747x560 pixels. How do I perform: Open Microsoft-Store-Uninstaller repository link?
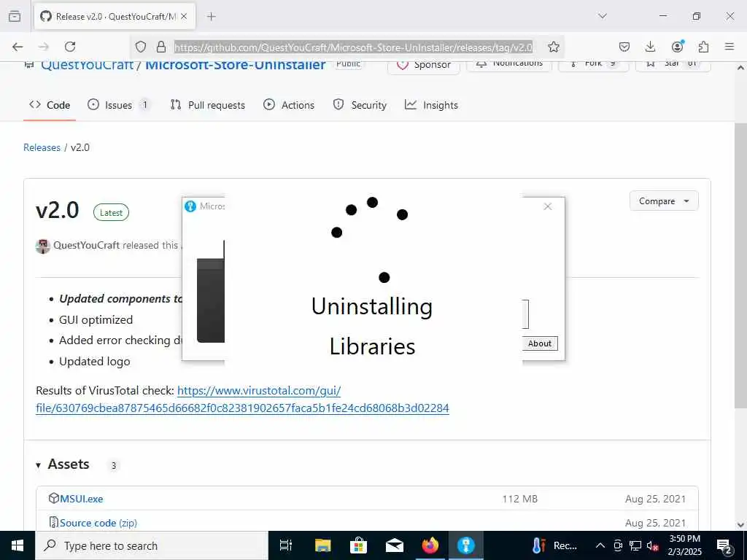tap(236, 65)
